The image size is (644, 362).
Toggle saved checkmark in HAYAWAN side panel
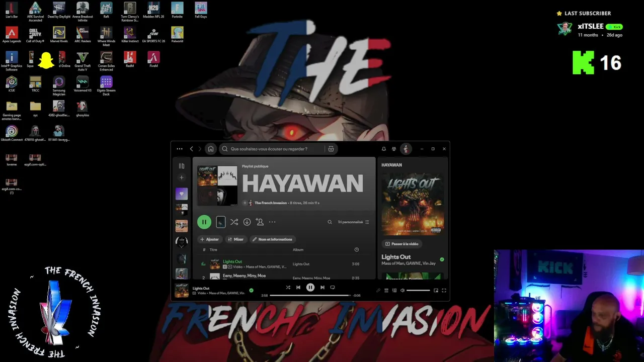click(442, 259)
